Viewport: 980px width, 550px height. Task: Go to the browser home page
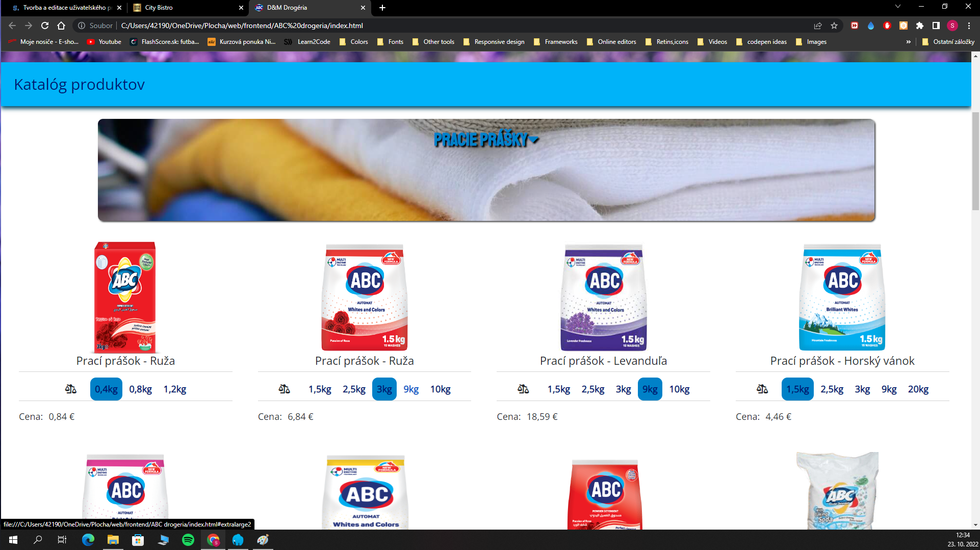61,26
